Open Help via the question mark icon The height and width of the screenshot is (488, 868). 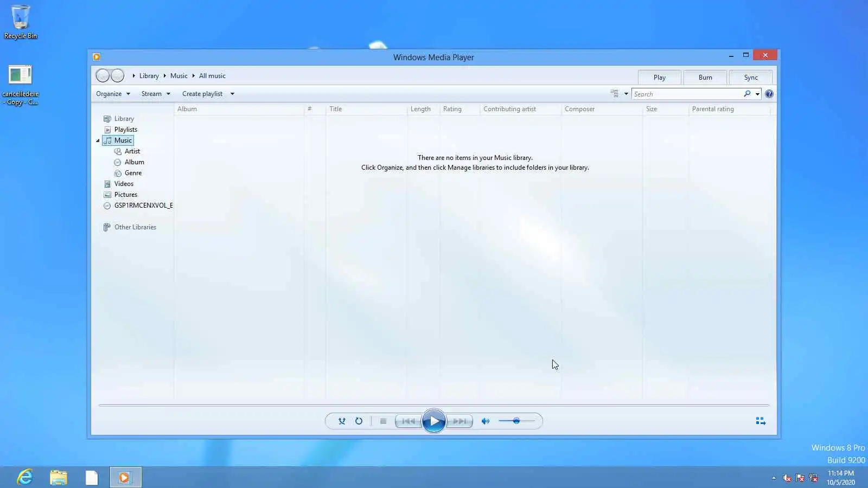pyautogui.click(x=769, y=94)
